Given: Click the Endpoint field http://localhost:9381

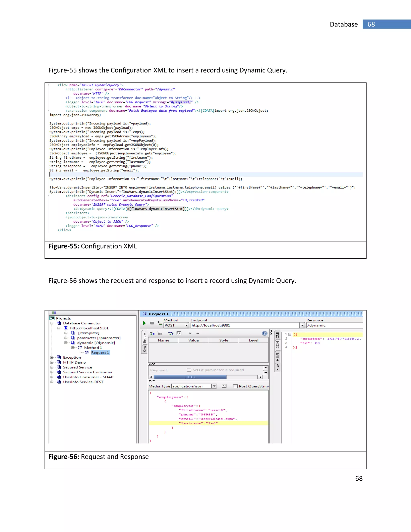Looking at the screenshot, I should click(245, 325).
